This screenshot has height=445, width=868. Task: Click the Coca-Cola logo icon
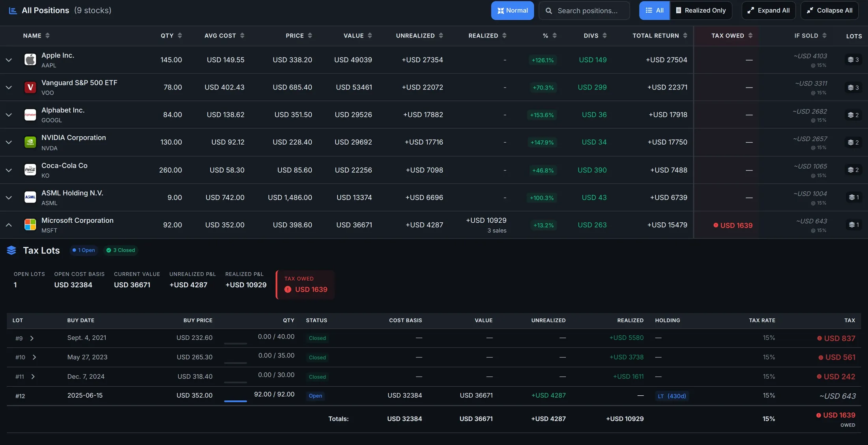pyautogui.click(x=30, y=170)
